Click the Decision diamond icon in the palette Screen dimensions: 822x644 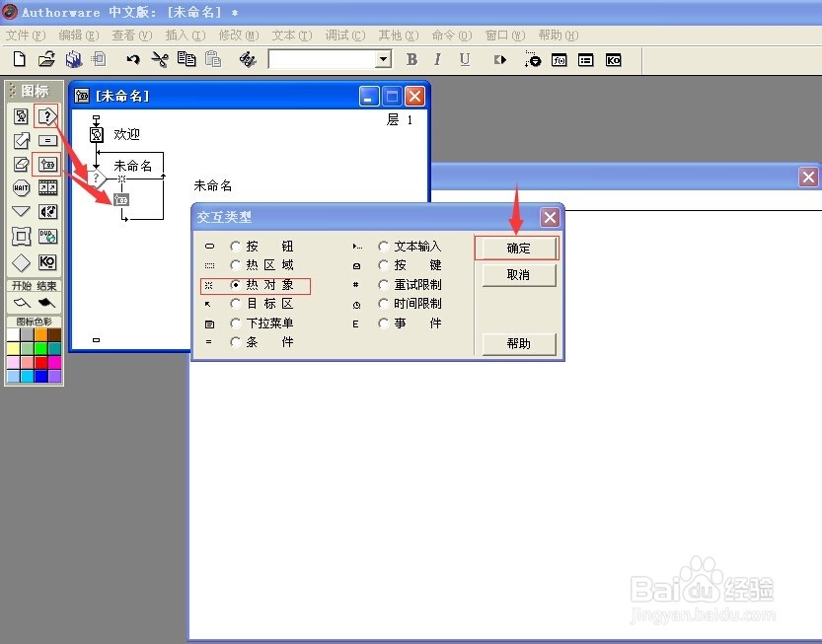coord(21,262)
